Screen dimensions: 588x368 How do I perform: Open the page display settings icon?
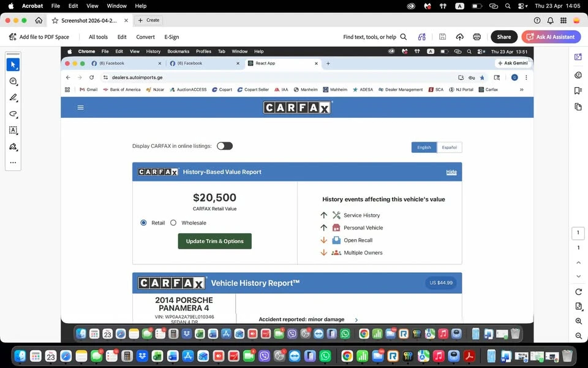(578, 307)
